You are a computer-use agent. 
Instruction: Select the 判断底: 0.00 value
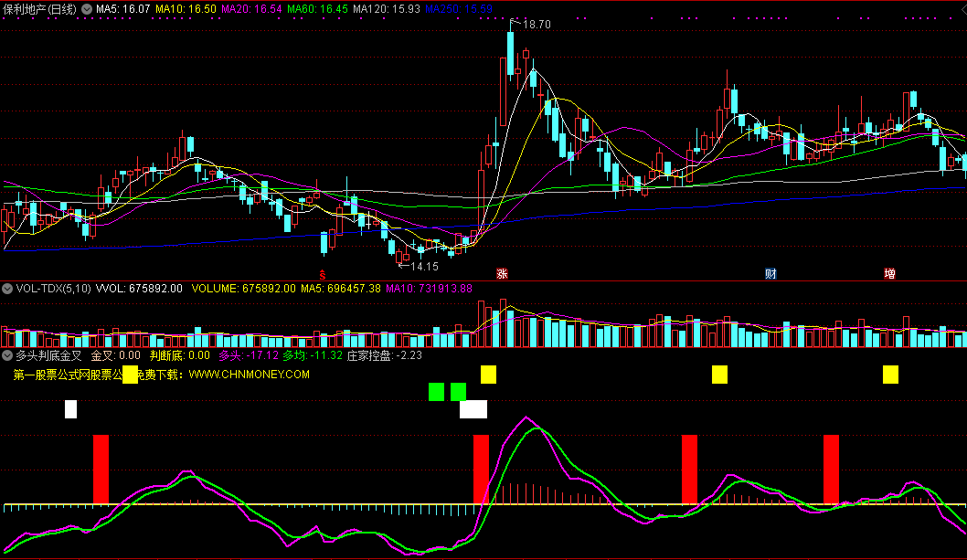(x=180, y=356)
